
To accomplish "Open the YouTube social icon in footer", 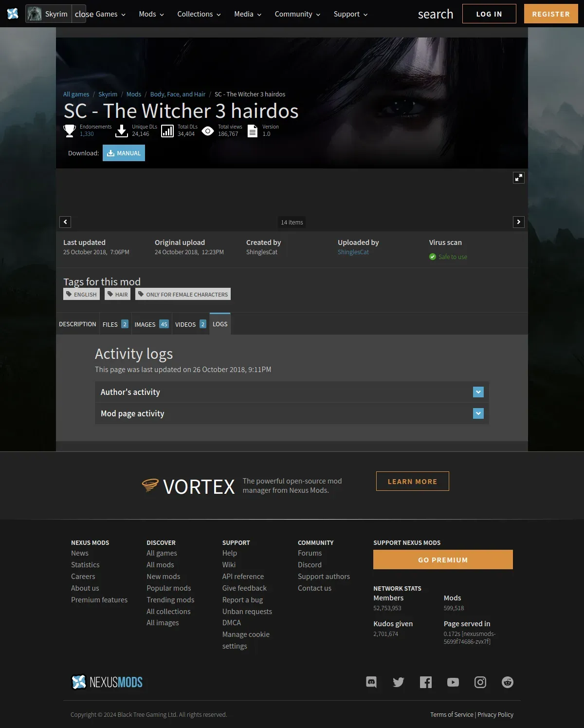I will click(453, 682).
